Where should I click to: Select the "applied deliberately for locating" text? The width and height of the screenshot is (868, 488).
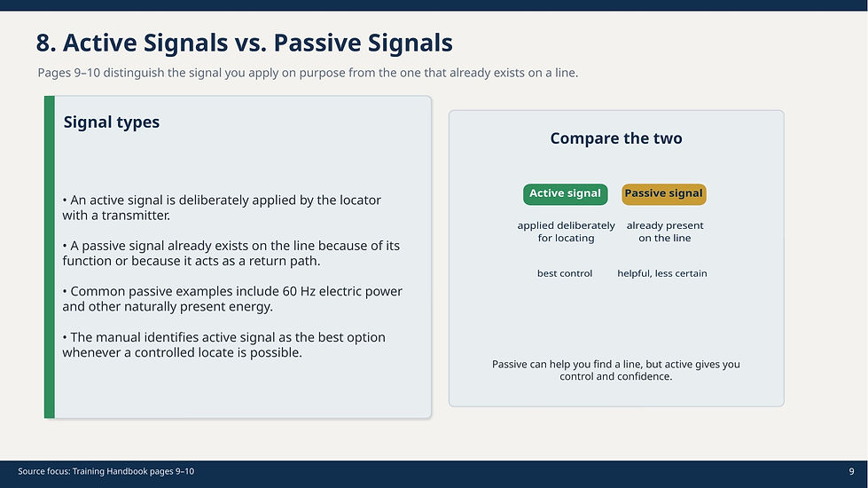click(x=566, y=232)
